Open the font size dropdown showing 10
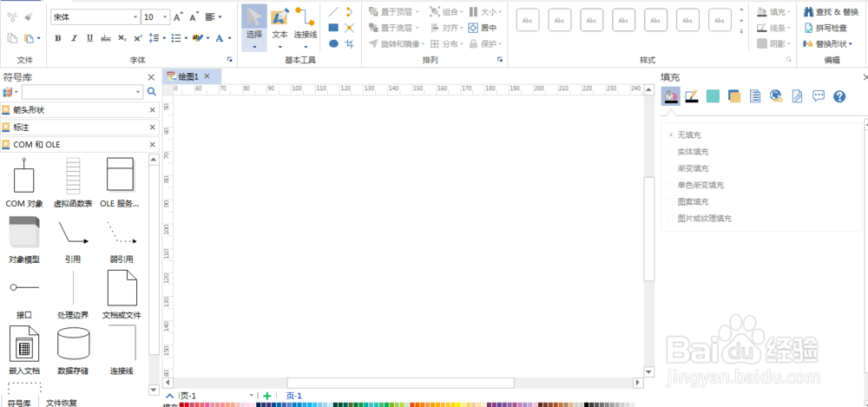Image resolution: width=868 pixels, height=407 pixels. coord(165,17)
